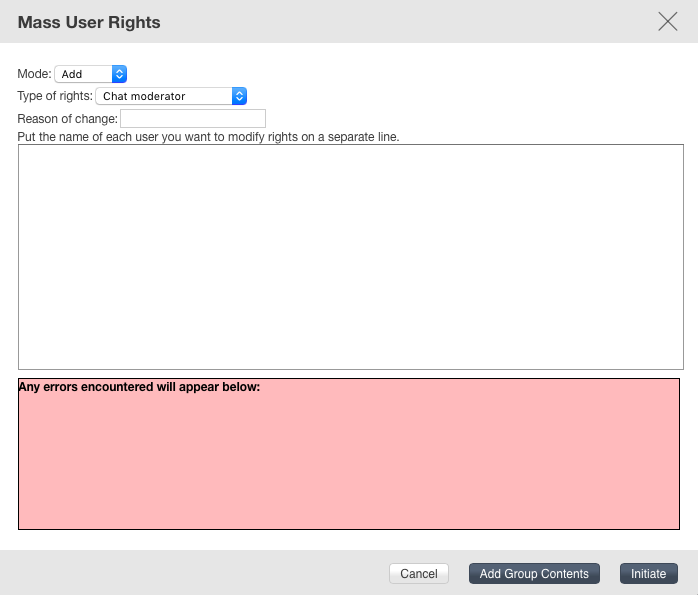Click the separate line instruction text
The width and height of the screenshot is (698, 595).
(208, 137)
